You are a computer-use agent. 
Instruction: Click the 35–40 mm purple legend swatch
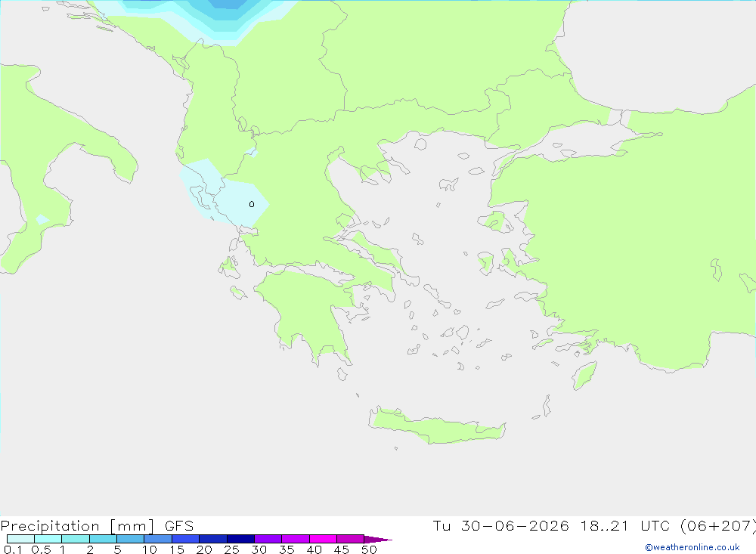(x=296, y=539)
